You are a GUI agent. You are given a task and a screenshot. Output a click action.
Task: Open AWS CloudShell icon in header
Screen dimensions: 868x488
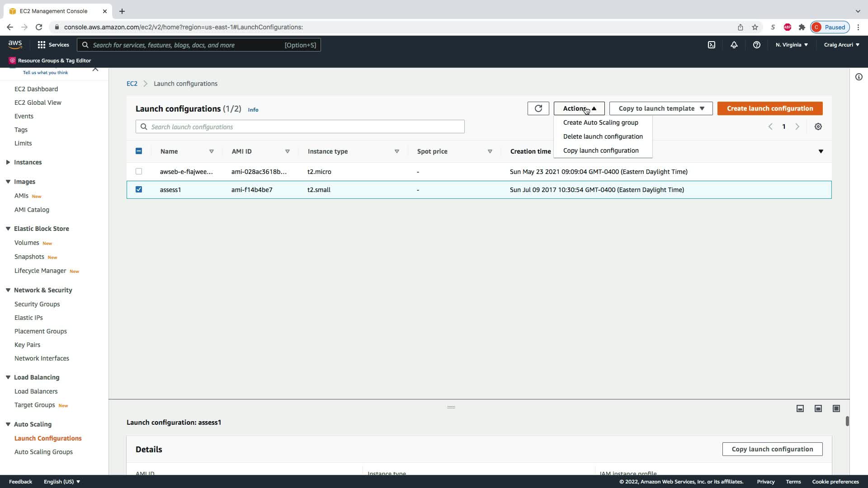point(711,45)
